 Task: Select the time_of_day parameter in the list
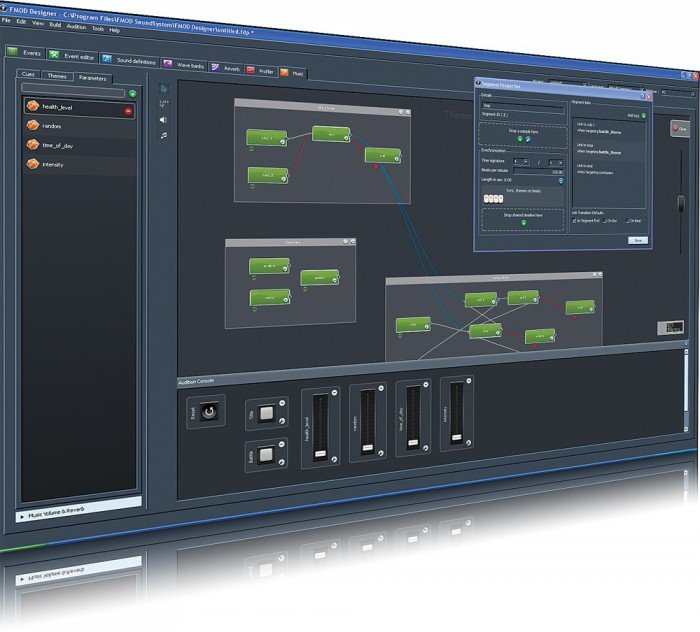point(79,146)
